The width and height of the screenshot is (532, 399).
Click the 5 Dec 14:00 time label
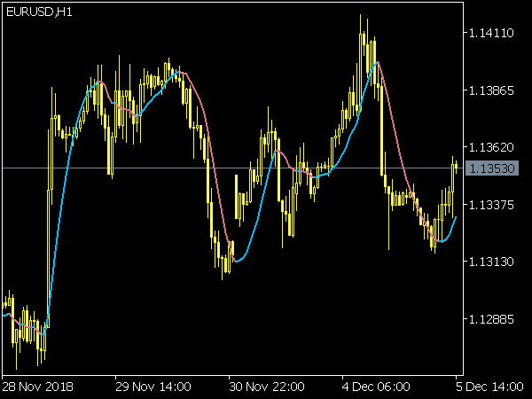[489, 387]
